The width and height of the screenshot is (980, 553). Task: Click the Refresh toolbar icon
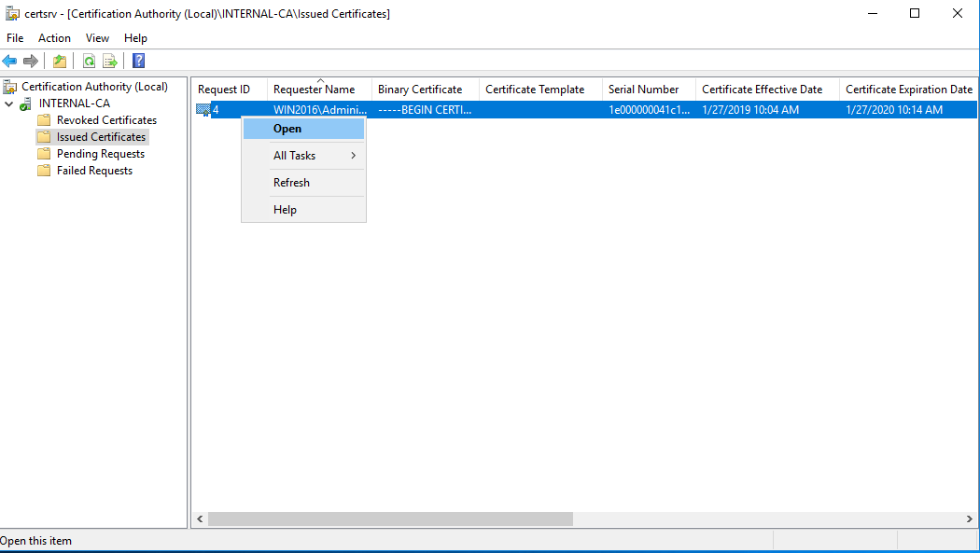click(89, 62)
